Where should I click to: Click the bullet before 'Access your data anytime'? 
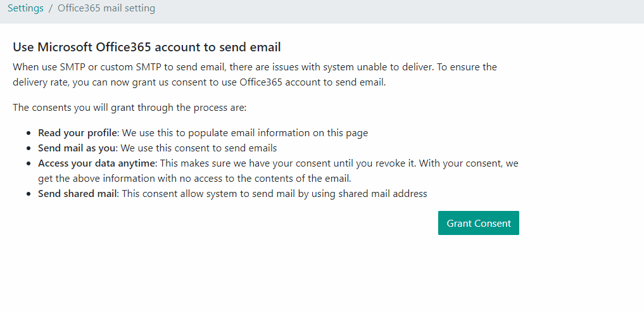coord(28,163)
